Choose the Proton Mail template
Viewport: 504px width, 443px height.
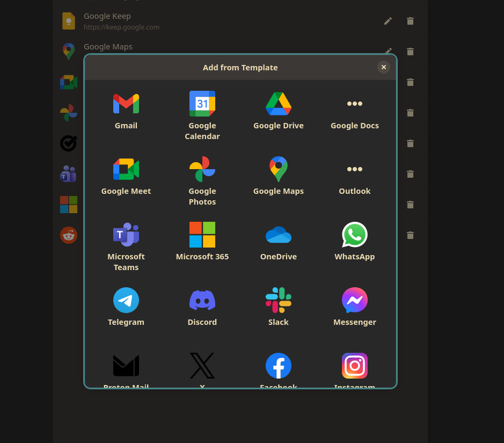(126, 368)
